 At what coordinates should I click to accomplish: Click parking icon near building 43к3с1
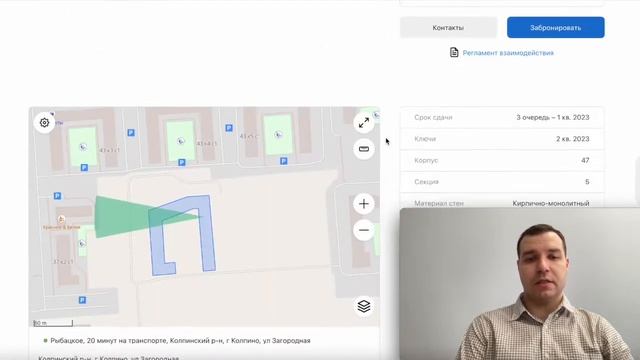(x=84, y=167)
